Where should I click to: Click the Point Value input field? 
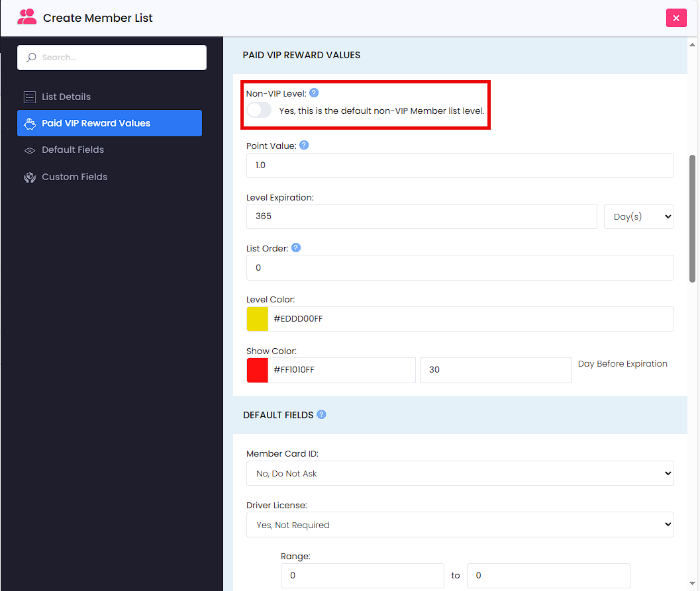pyautogui.click(x=460, y=165)
